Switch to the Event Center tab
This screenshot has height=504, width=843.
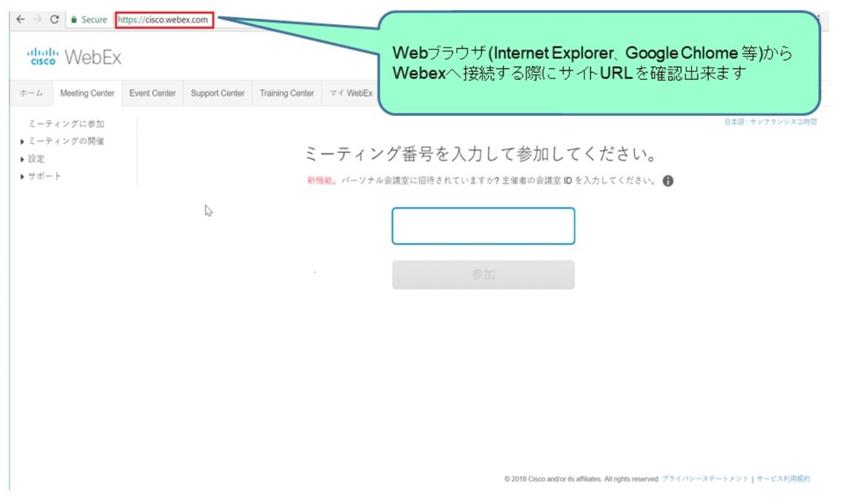(152, 93)
